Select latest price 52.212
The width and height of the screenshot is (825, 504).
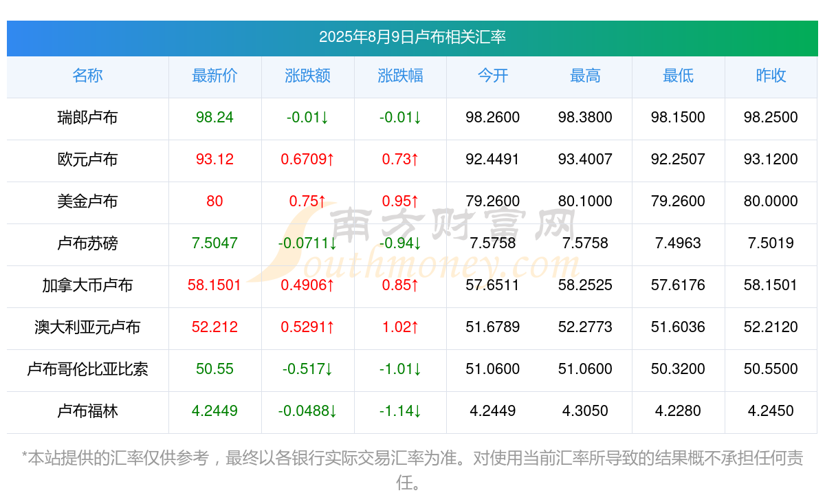[214, 327]
